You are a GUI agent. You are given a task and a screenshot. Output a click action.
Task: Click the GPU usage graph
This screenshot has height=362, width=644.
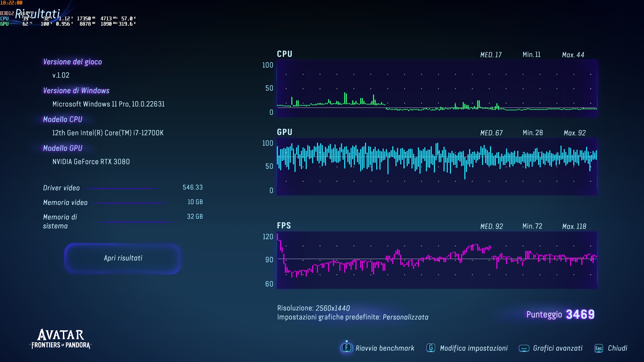[x=437, y=166]
